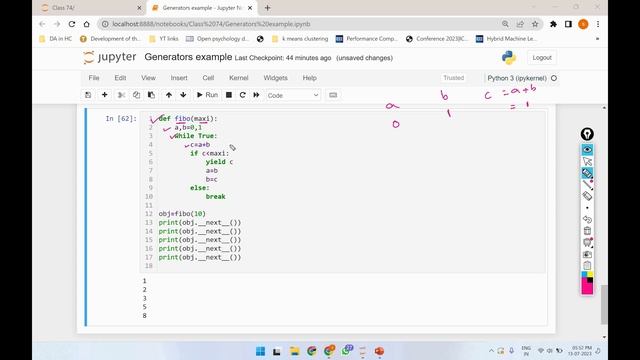
Task: Open the File menu
Action: (94, 78)
